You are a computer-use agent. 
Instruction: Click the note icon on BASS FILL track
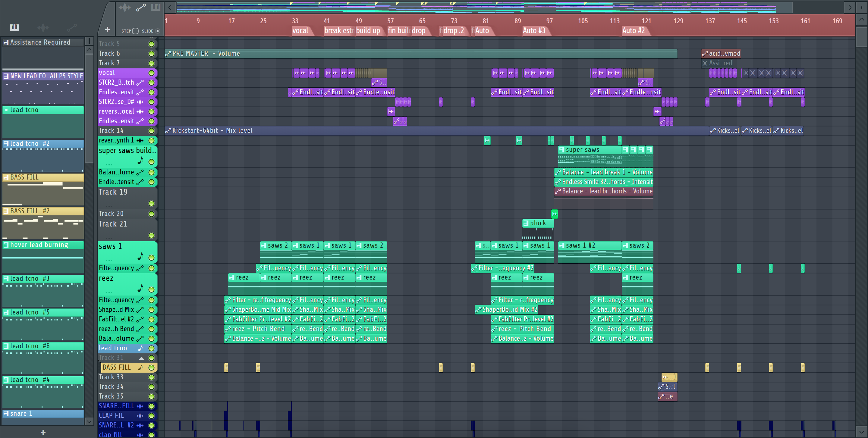(140, 367)
